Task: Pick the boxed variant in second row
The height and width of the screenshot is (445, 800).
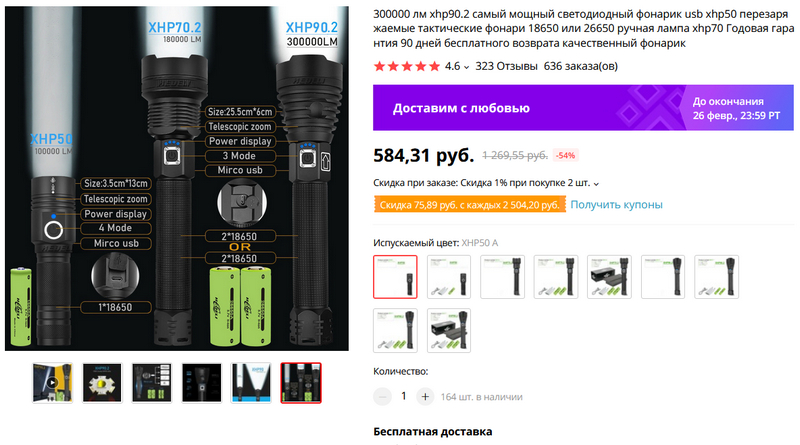Action: (448, 330)
